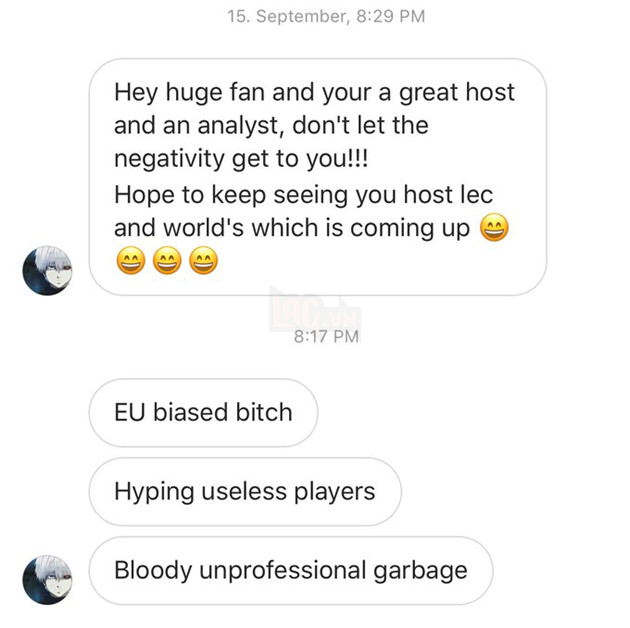Click the line "Hey huge fan and your a great host"

coord(314,93)
